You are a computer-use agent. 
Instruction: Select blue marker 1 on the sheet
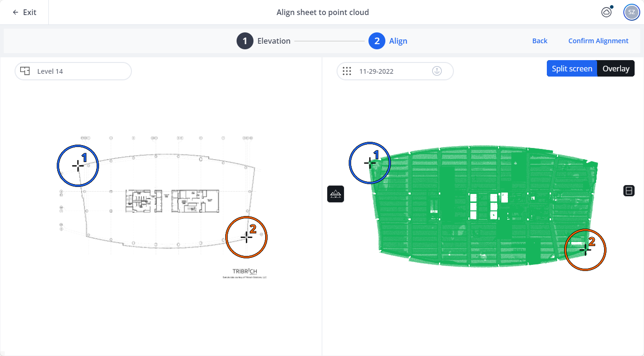pyautogui.click(x=78, y=166)
